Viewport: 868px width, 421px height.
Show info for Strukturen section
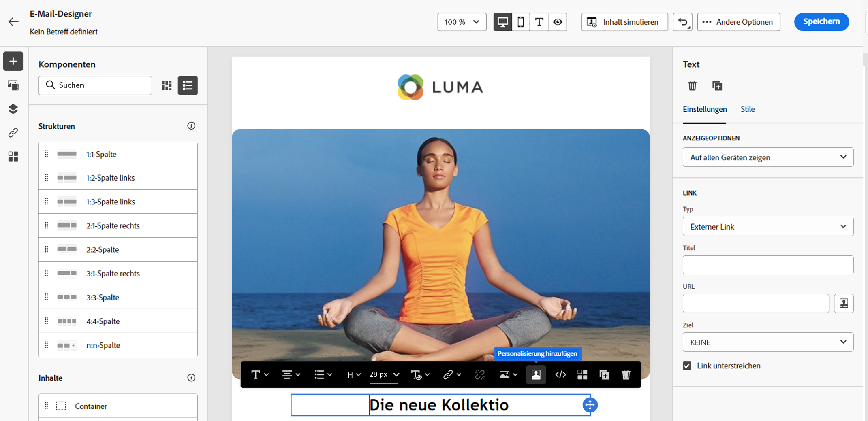(191, 126)
